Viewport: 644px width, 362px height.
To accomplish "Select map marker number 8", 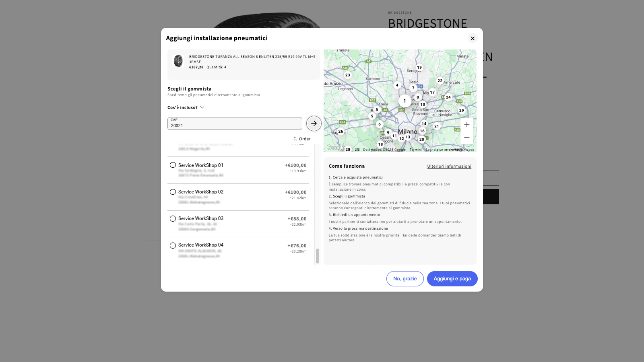I will coord(418,97).
